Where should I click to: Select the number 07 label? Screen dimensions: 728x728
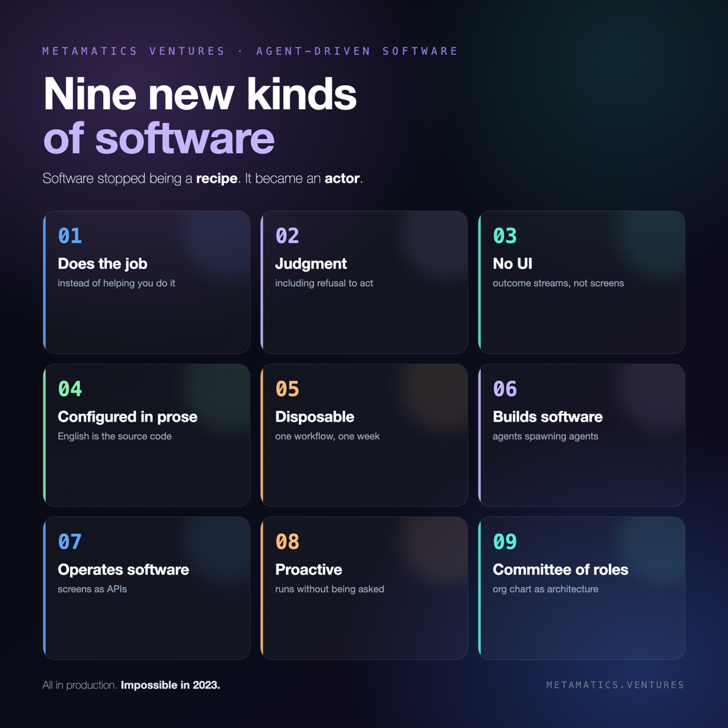(x=70, y=542)
